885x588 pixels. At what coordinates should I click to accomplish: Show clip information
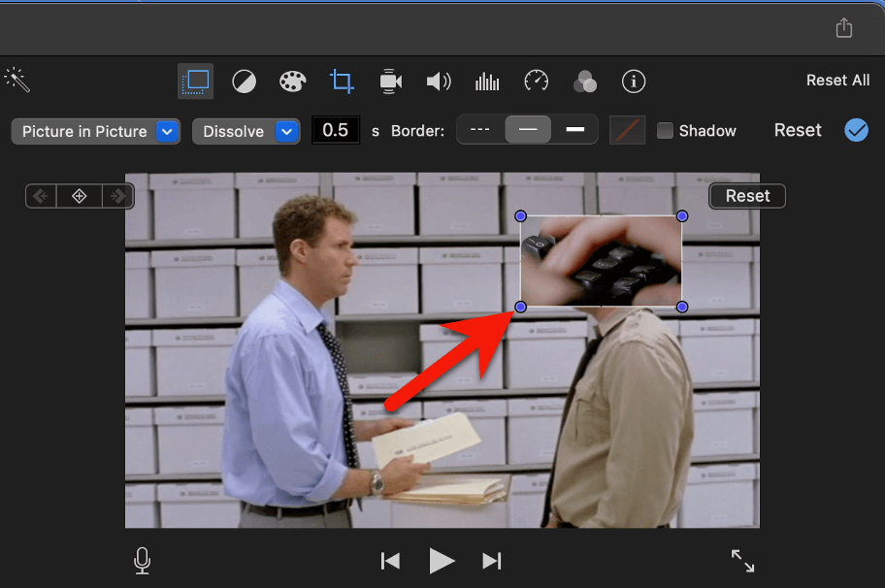pos(634,82)
